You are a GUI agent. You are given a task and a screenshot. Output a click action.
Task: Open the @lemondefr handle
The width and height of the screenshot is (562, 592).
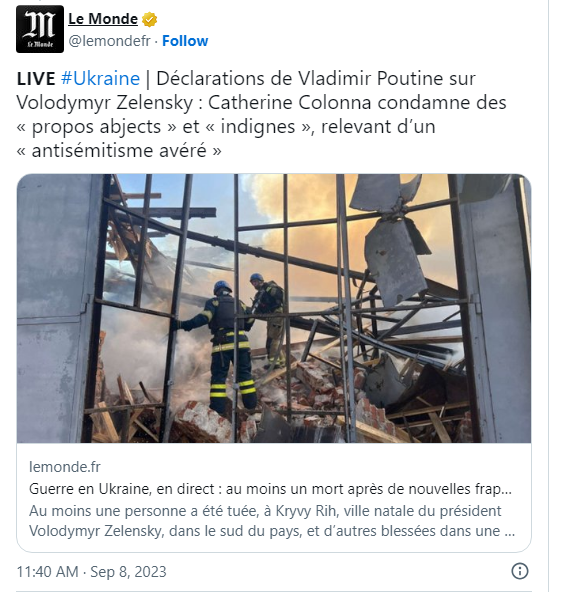click(109, 41)
